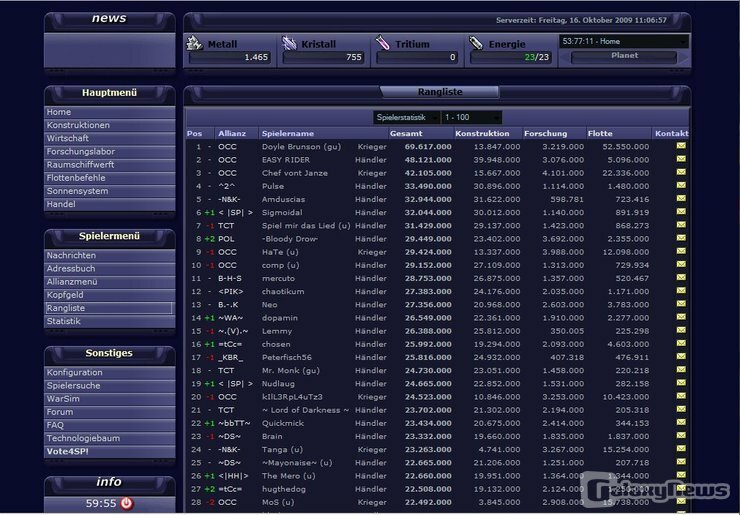Message Lemmy using the contact envelope
The image size is (740, 515).
coord(681,330)
